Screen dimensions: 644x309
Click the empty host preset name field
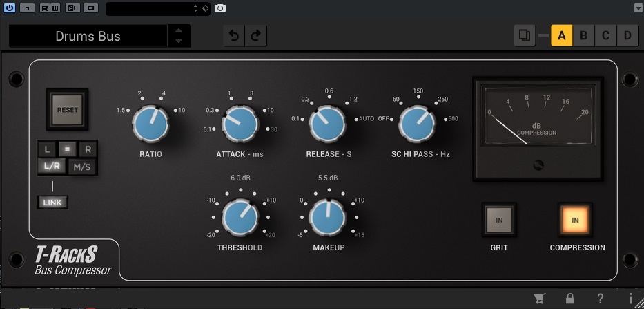148,8
